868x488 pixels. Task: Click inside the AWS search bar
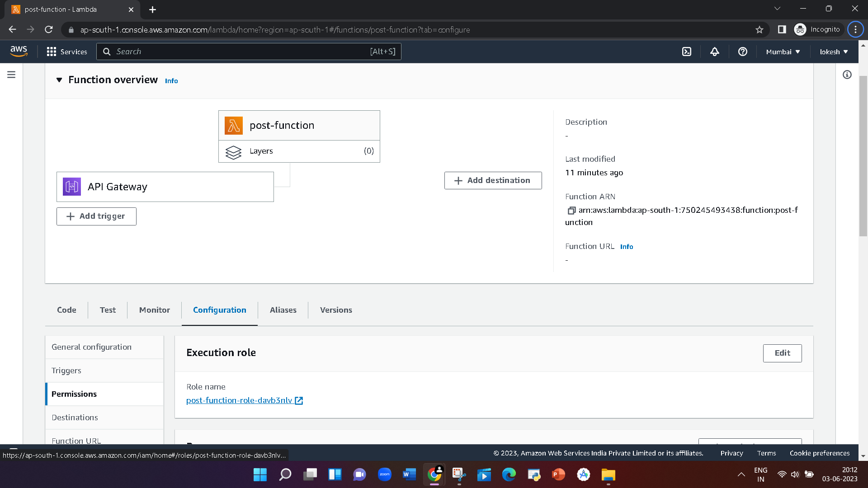click(249, 52)
